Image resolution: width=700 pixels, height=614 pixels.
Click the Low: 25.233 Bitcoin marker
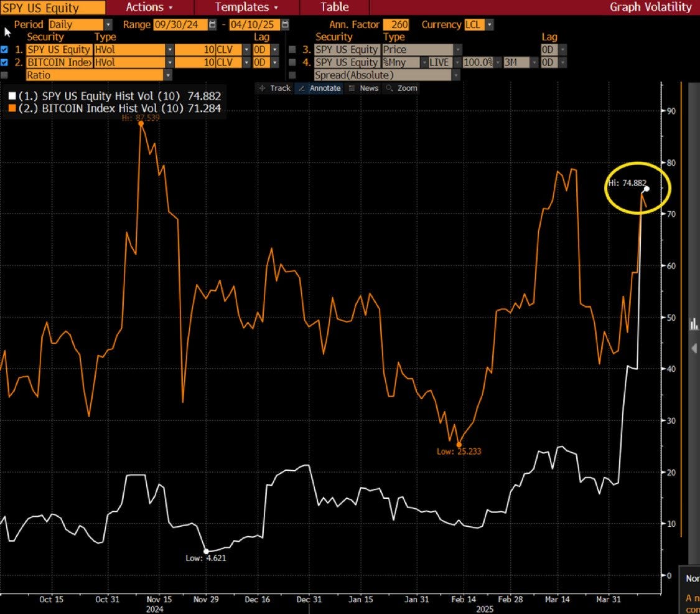pos(459,445)
